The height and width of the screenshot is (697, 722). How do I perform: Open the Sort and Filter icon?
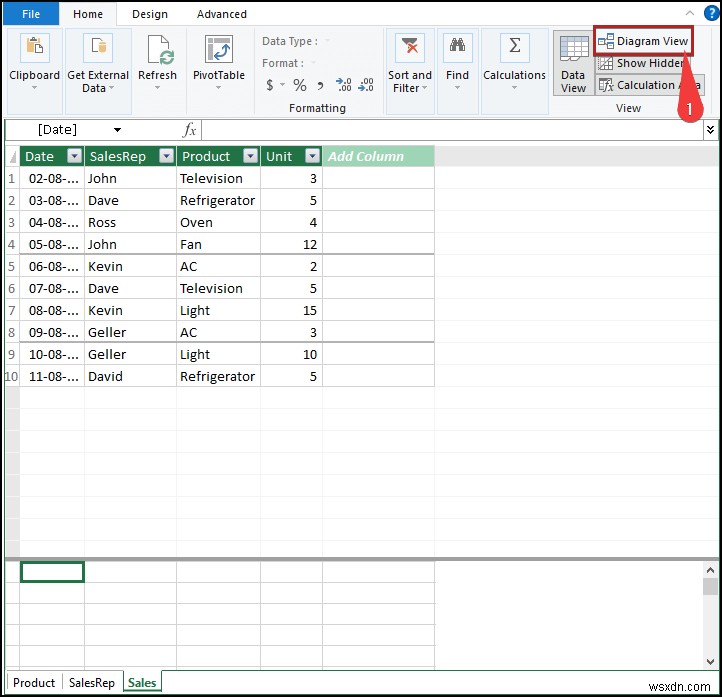click(410, 47)
